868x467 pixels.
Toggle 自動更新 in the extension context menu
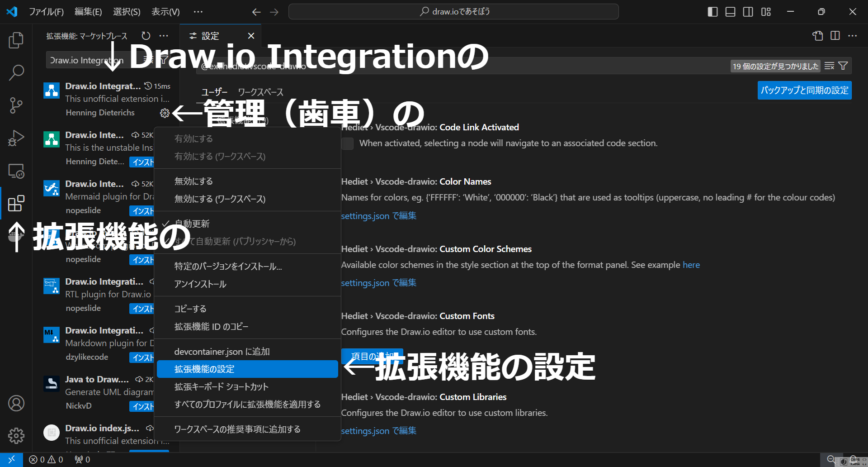tap(192, 223)
